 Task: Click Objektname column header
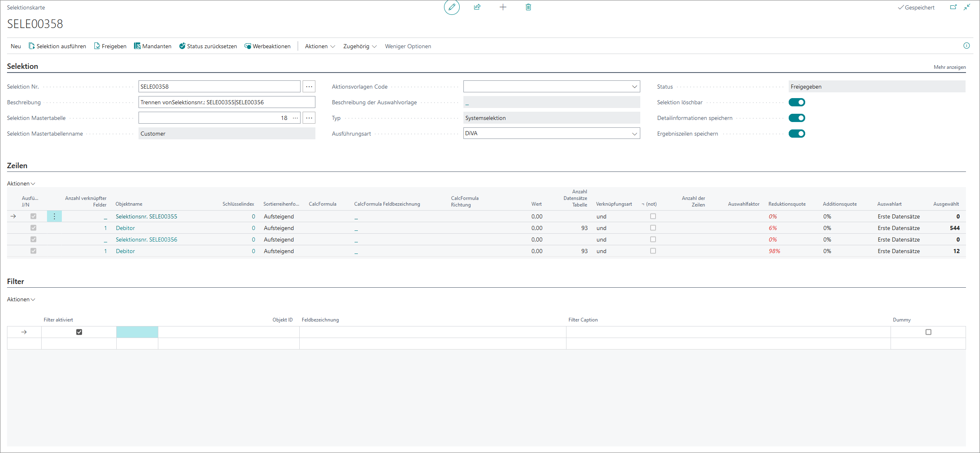[129, 204]
